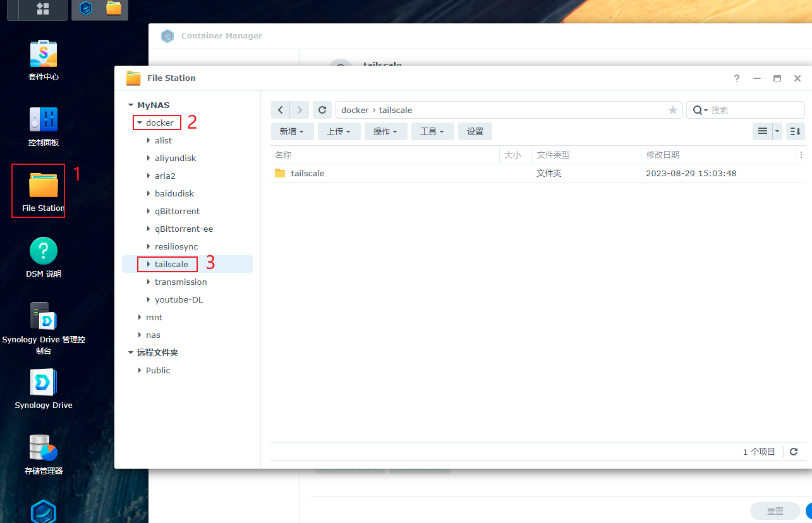Sort by the 文件类型 file type column header
This screenshot has width=812, height=523.
click(x=586, y=155)
